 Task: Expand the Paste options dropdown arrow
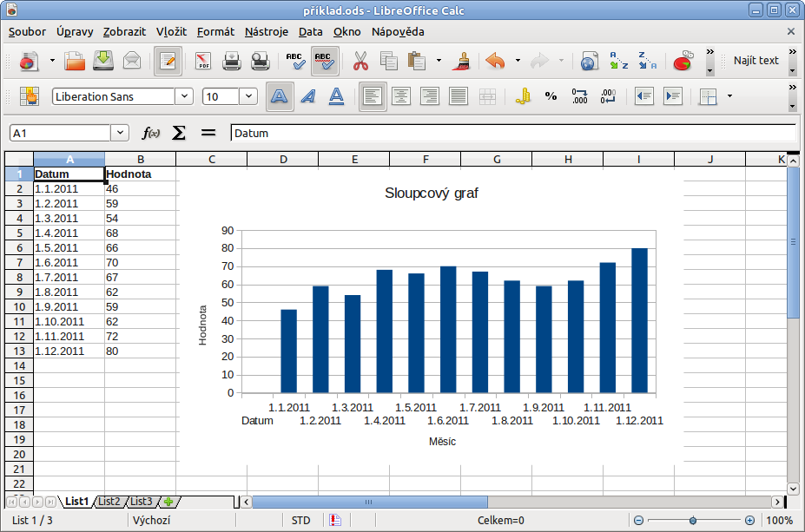point(439,61)
